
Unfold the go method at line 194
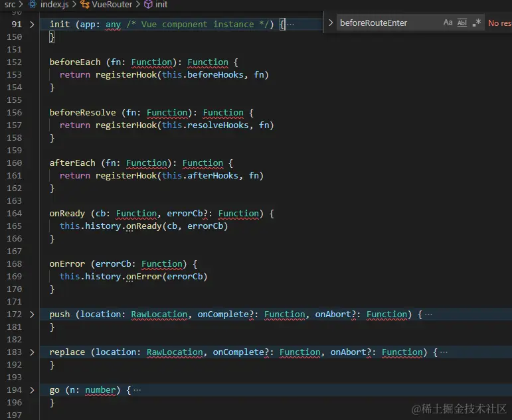[32, 390]
